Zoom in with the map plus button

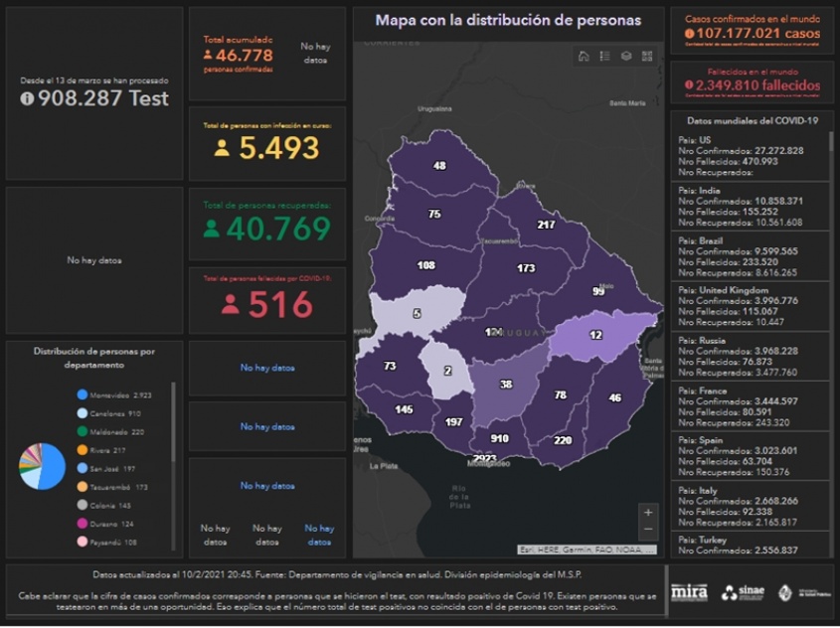[x=648, y=513]
